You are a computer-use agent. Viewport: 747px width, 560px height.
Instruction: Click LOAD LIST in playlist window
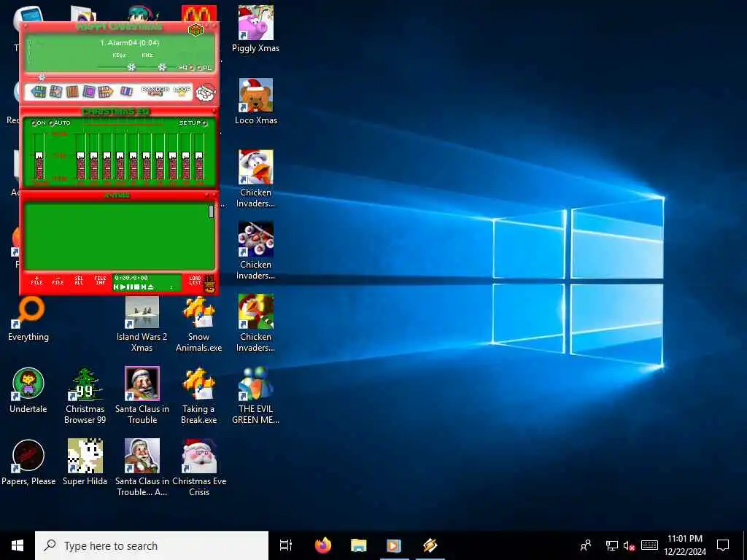pyautogui.click(x=195, y=281)
